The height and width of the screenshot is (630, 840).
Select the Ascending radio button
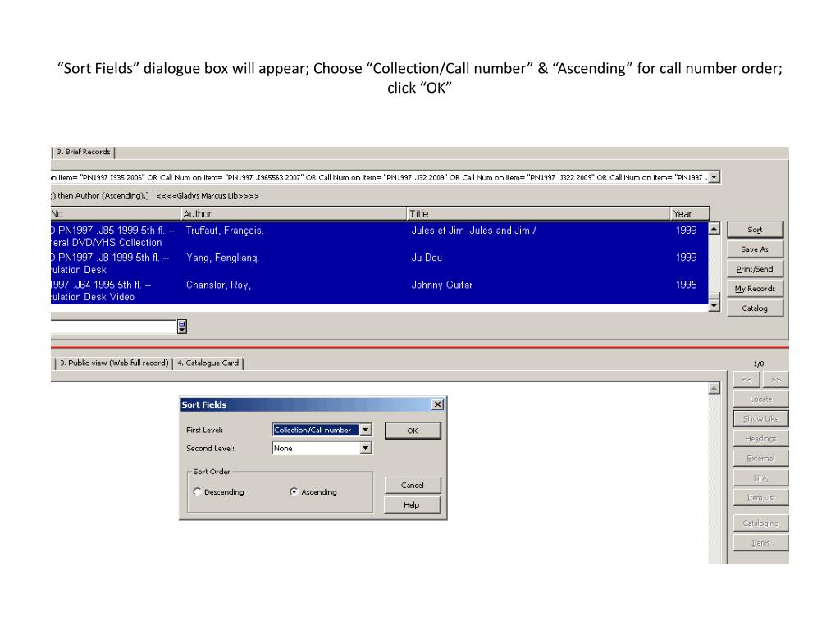tap(294, 492)
